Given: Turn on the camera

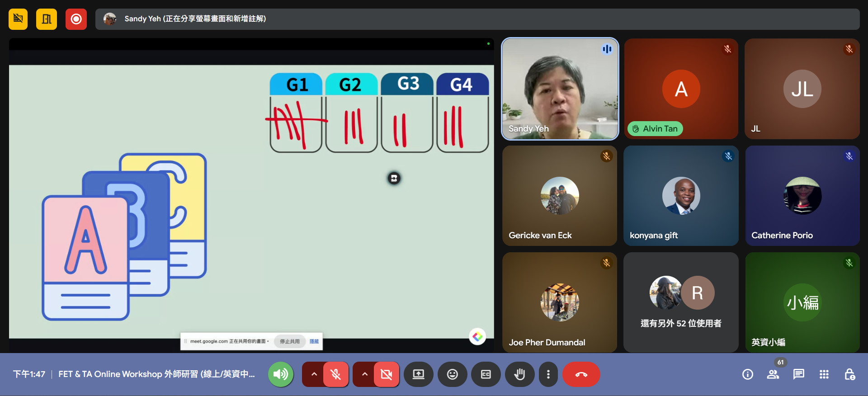Looking at the screenshot, I should pyautogui.click(x=386, y=374).
